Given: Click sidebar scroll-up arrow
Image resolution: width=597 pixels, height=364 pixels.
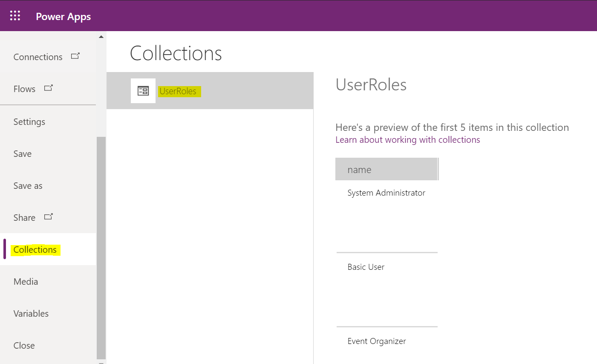Looking at the screenshot, I should (x=101, y=37).
